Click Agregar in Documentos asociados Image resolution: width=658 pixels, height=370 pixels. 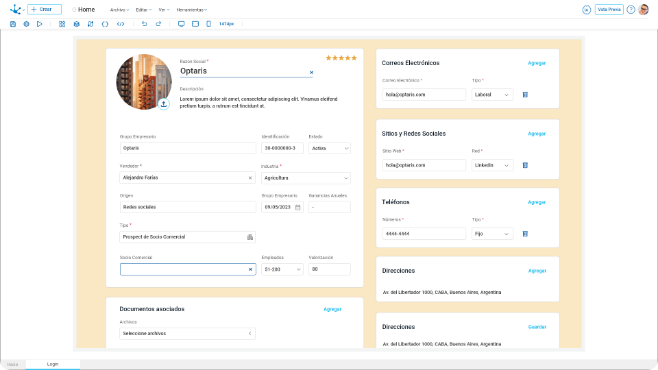click(332, 309)
